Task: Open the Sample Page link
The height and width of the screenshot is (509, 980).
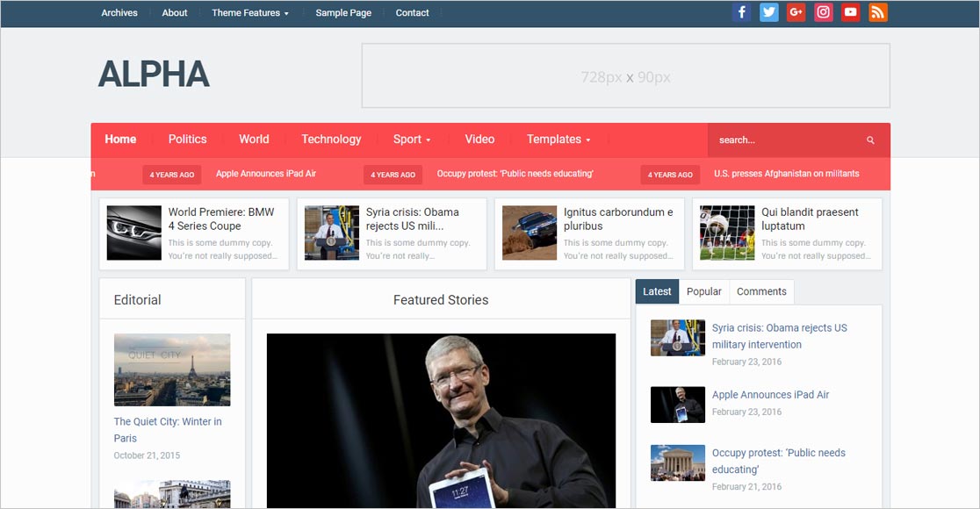Action: pyautogui.click(x=343, y=12)
